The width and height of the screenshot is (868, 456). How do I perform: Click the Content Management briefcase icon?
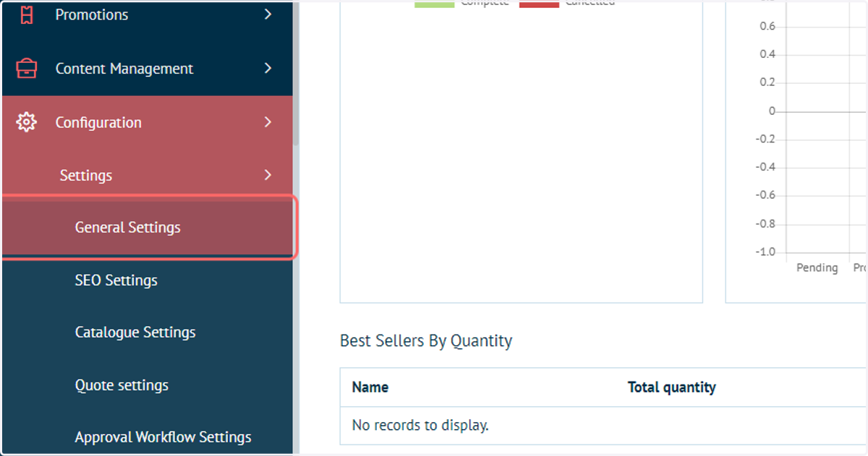click(27, 69)
